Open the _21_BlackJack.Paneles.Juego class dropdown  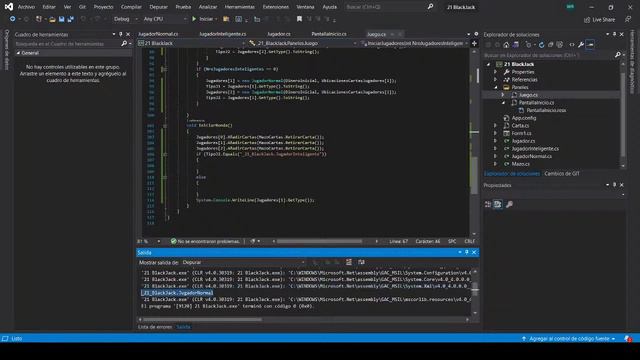[302, 43]
